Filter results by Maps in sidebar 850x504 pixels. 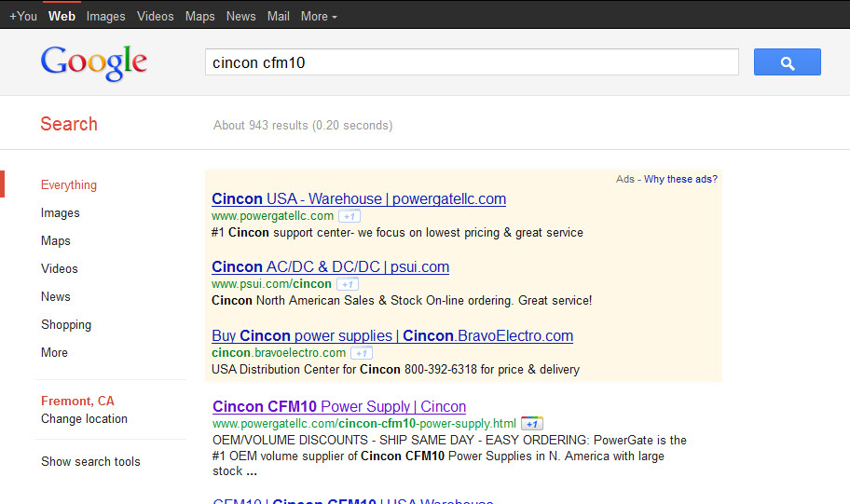pyautogui.click(x=56, y=241)
